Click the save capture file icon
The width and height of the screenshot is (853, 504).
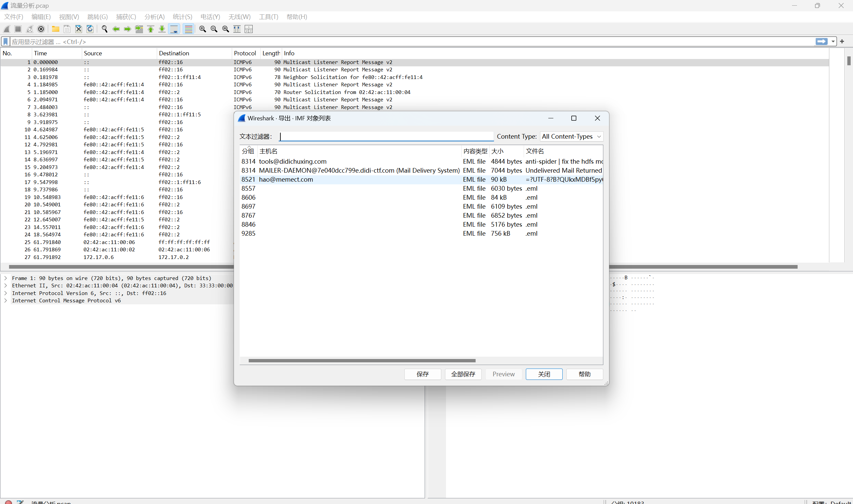pyautogui.click(x=67, y=29)
